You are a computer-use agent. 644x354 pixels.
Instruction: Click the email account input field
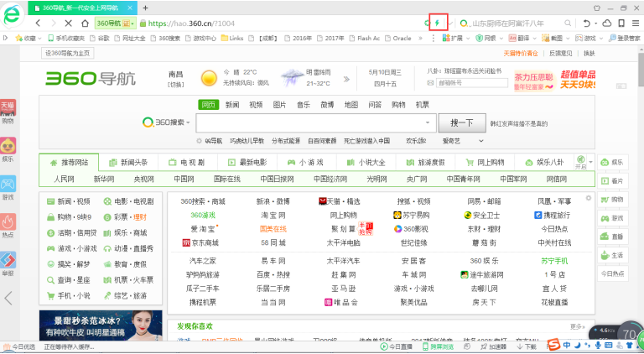point(473,83)
